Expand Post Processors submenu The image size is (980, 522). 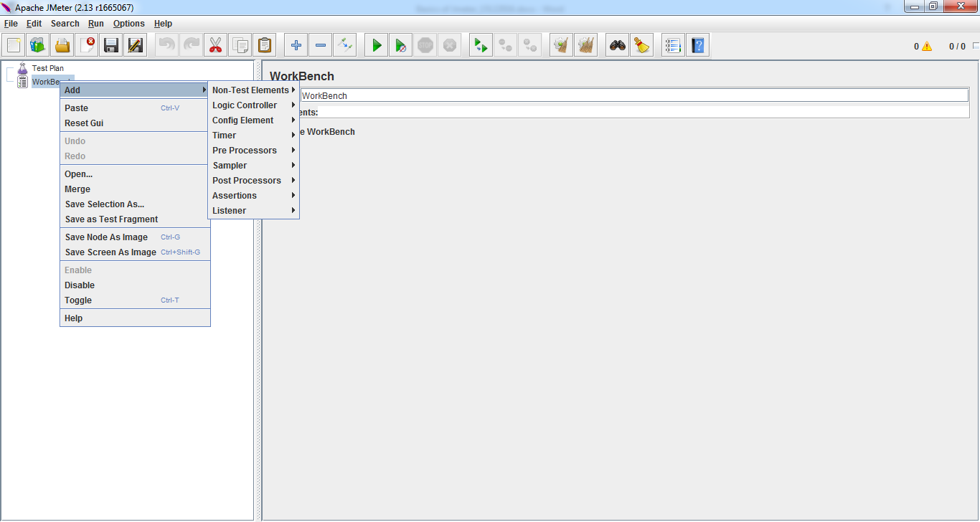coord(253,181)
